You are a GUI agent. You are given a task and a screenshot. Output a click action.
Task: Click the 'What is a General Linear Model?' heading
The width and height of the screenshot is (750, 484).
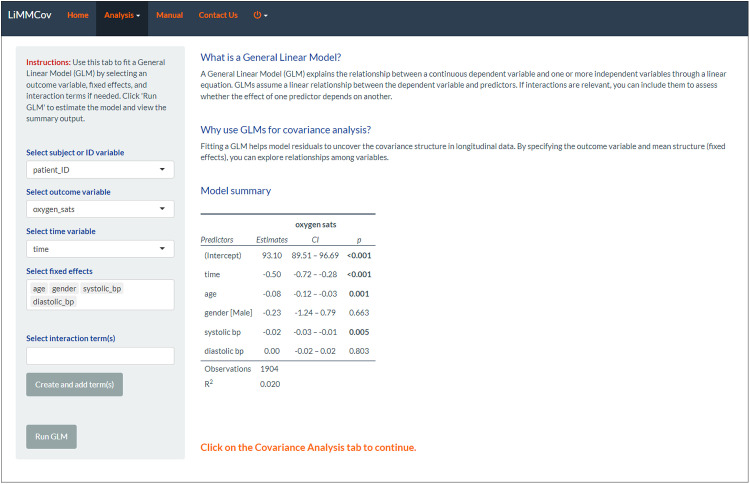click(x=271, y=57)
